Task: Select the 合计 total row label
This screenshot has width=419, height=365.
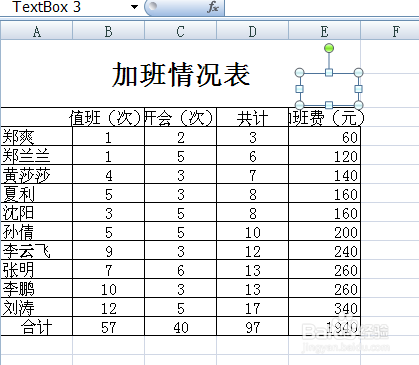Action: click(37, 326)
